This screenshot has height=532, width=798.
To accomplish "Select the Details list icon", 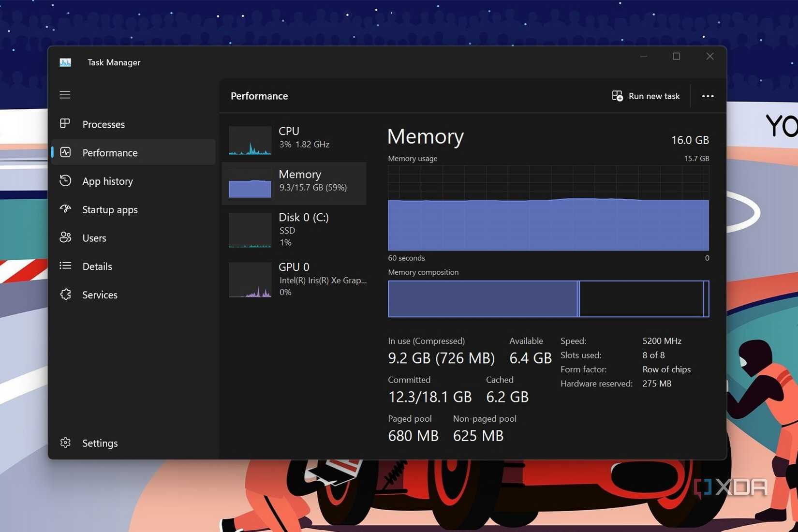I will point(65,266).
